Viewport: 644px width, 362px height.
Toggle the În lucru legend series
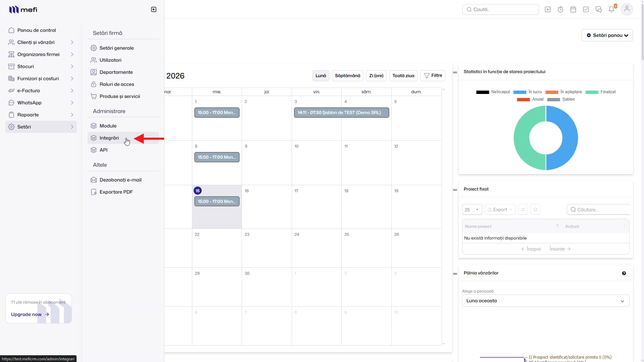pos(528,92)
